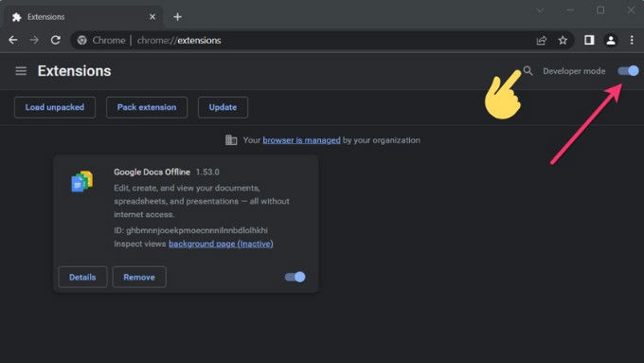Viewport: 644px width, 363px height.
Task: Reload the page with refresh icon
Action: (x=56, y=41)
